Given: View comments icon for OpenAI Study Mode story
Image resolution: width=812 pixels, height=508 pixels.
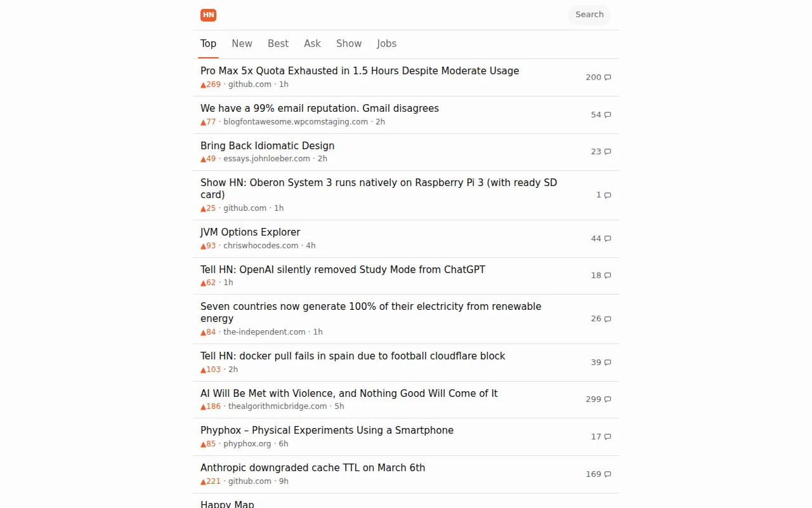Looking at the screenshot, I should pyautogui.click(x=608, y=276).
